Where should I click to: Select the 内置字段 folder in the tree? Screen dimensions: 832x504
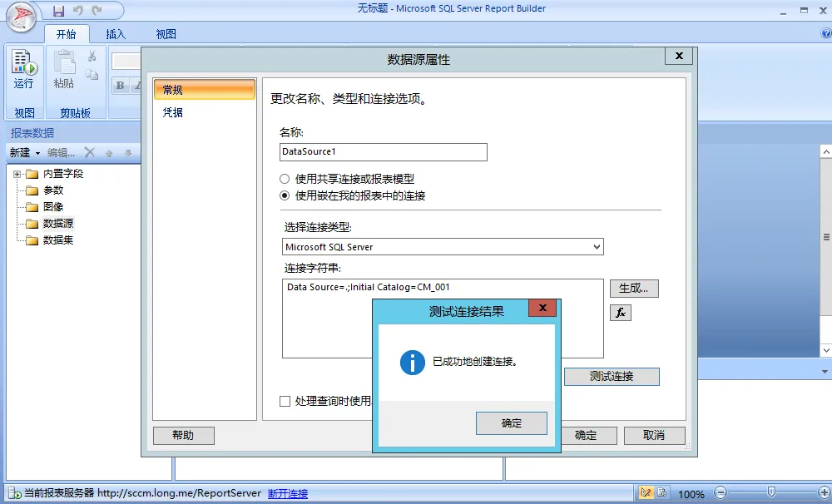click(63, 174)
